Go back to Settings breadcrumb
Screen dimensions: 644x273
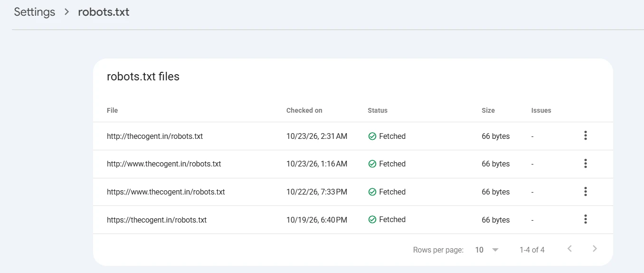[x=35, y=12]
